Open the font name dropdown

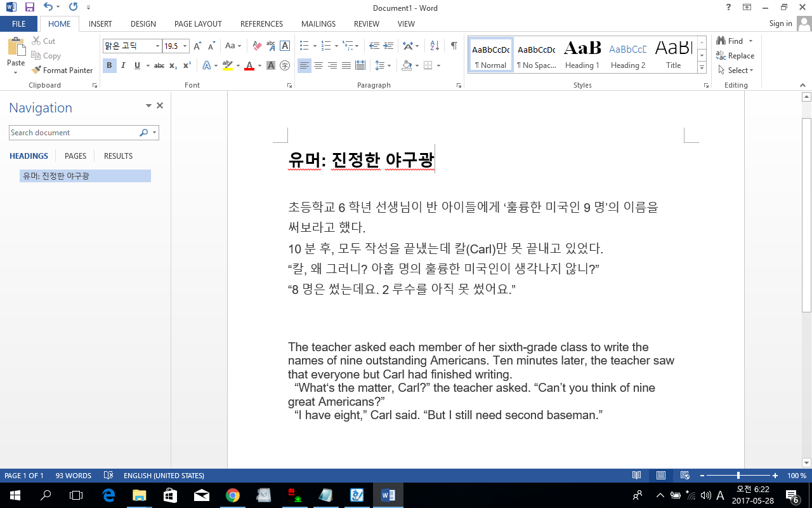158,46
